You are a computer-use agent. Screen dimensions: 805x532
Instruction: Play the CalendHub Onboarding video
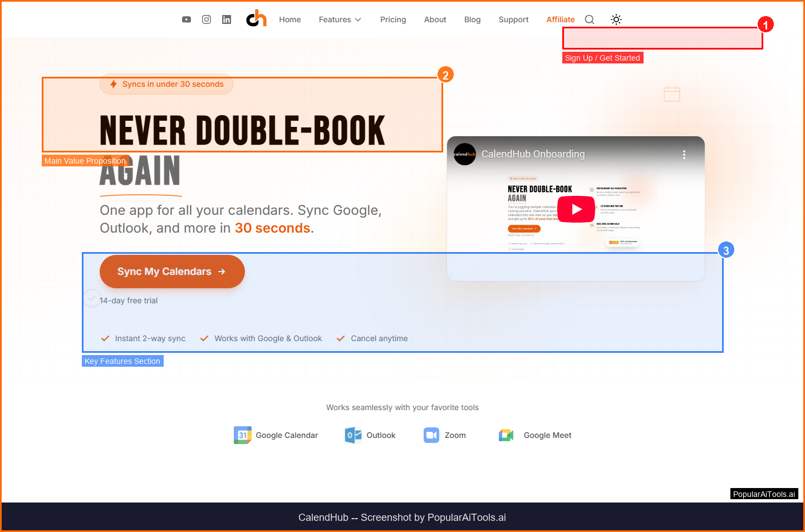576,209
